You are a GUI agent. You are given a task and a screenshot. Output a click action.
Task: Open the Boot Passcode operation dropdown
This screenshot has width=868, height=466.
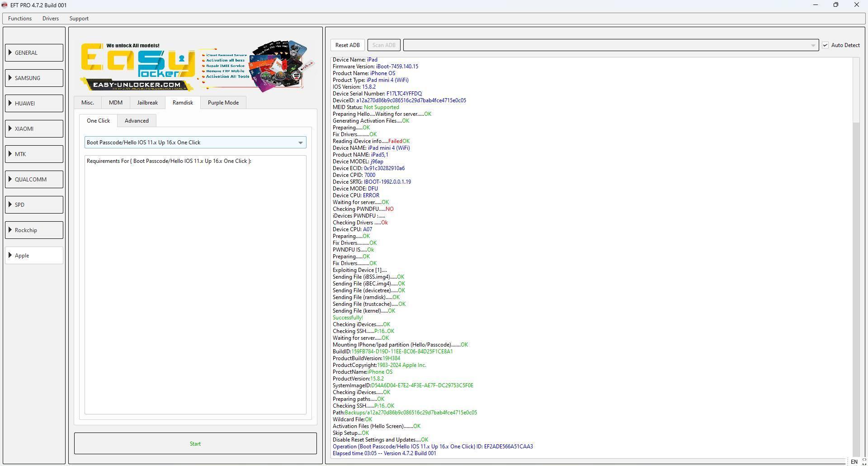(300, 143)
